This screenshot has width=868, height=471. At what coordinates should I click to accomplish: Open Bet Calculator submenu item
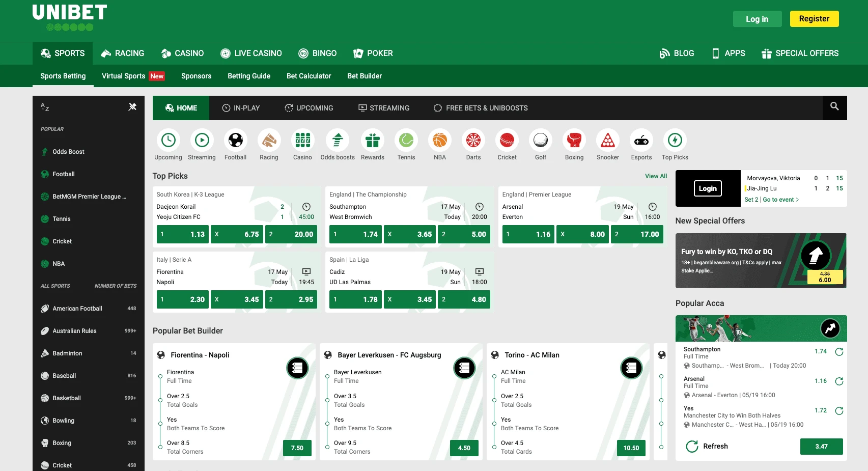click(309, 76)
